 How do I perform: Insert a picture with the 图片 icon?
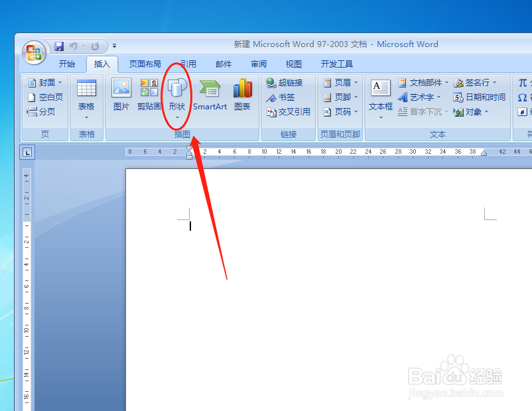121,95
